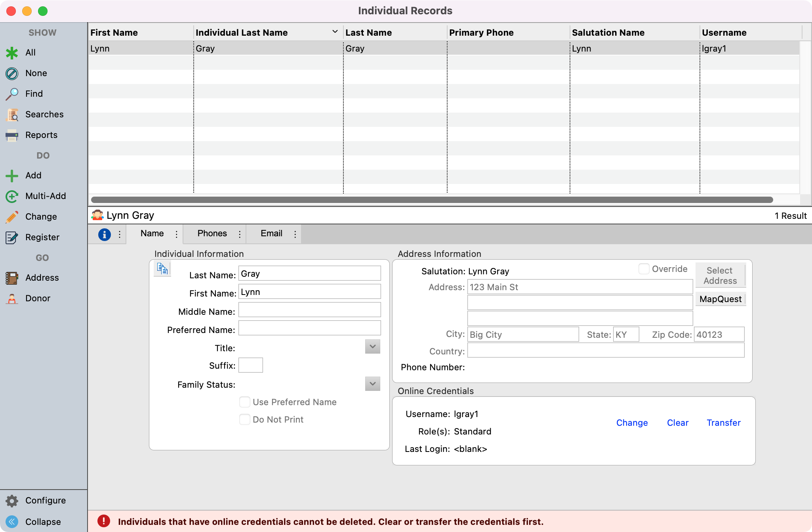812x532 pixels.
Task: Open Reports printer icon
Action: tap(12, 135)
